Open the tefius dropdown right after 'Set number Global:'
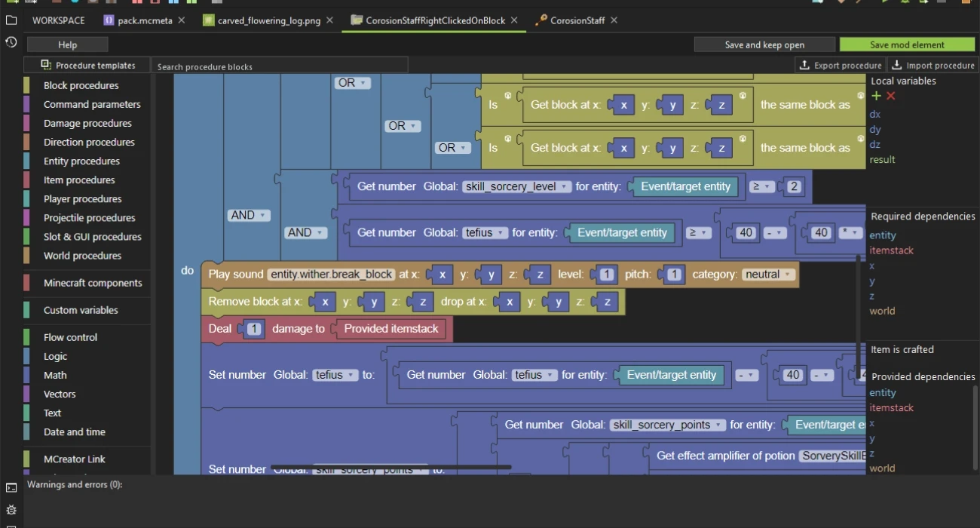 335,375
